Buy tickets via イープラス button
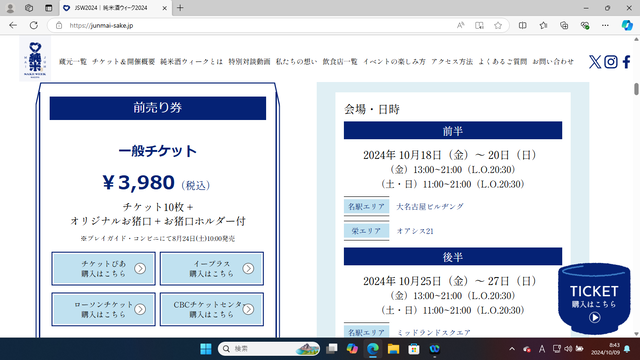 click(x=211, y=269)
